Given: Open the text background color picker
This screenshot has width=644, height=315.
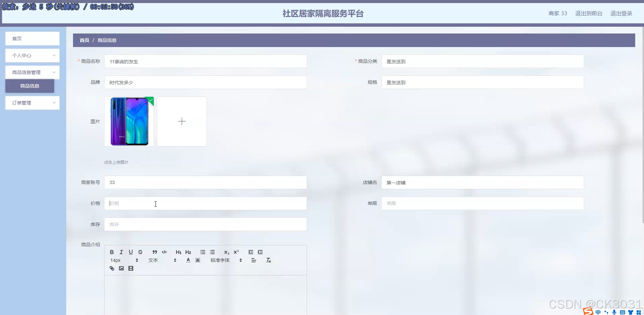Looking at the screenshot, I should pos(198,260).
